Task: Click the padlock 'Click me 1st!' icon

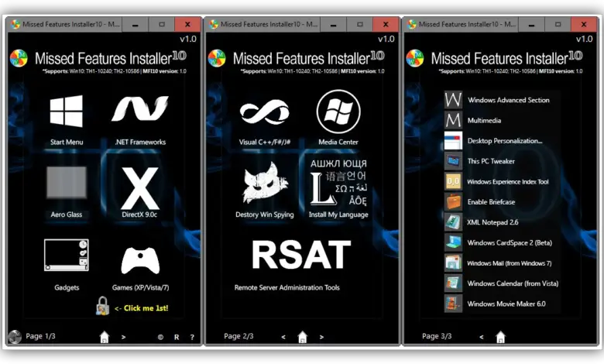Action: pyautogui.click(x=102, y=306)
